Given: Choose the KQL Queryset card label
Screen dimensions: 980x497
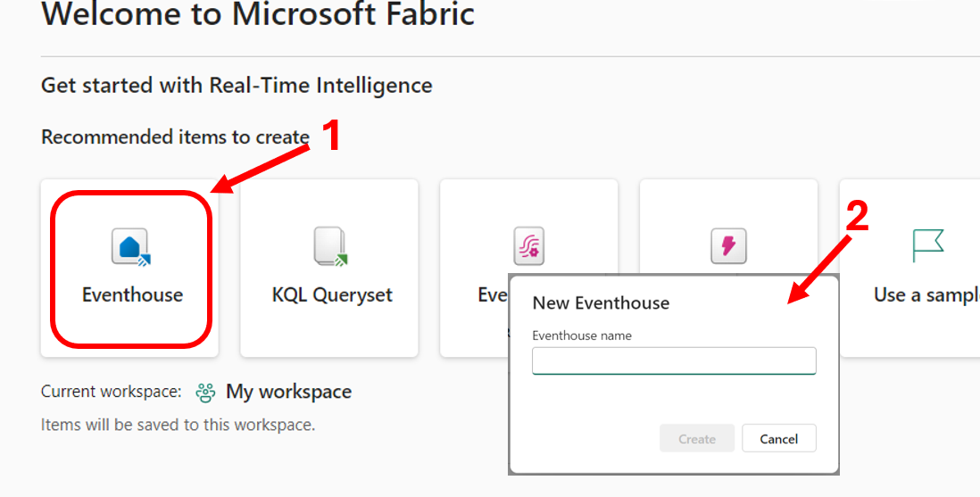Looking at the screenshot, I should pos(332,294).
